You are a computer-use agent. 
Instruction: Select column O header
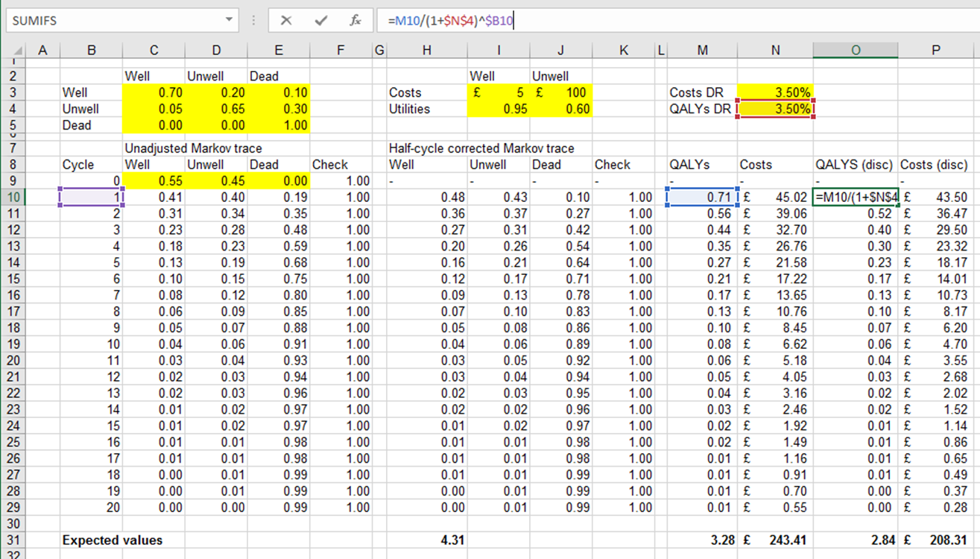[856, 50]
